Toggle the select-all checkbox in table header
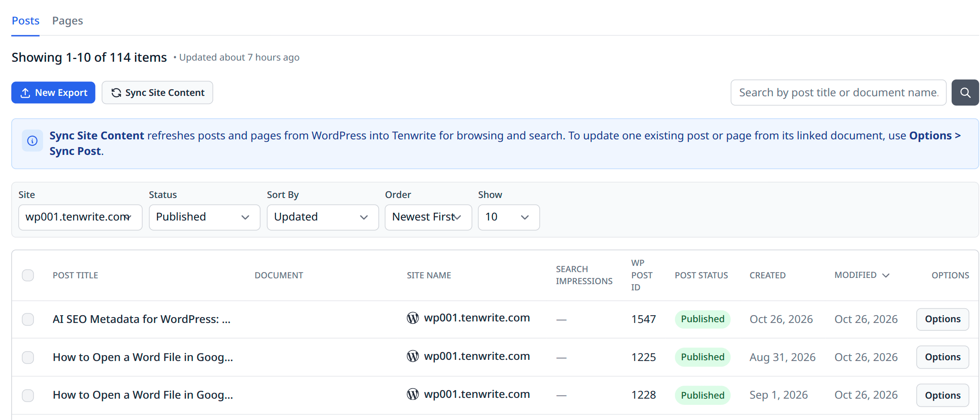Image resolution: width=980 pixels, height=420 pixels. tap(28, 275)
